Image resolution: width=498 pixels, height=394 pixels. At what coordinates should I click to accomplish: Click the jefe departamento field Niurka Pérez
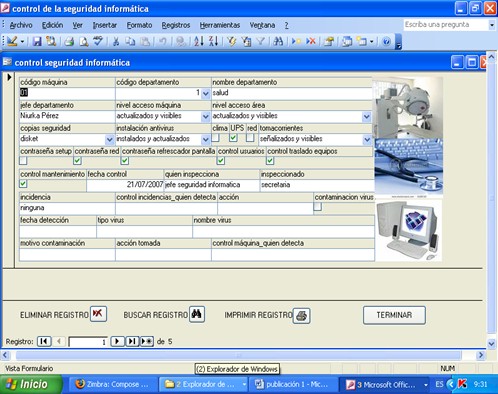coord(67,116)
